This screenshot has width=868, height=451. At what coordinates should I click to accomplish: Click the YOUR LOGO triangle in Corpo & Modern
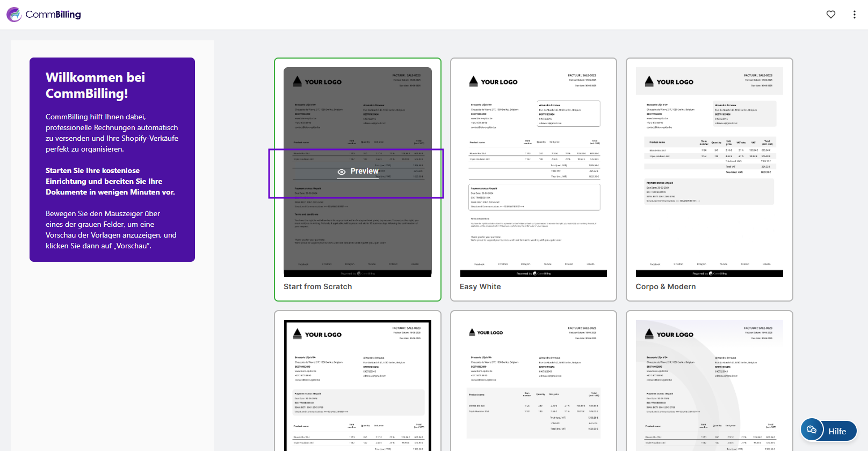click(x=649, y=81)
